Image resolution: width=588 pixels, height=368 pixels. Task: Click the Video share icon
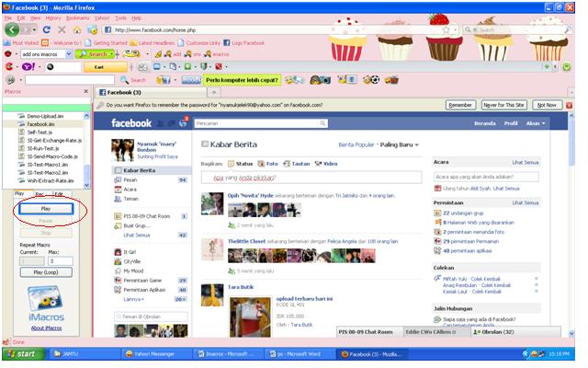[326, 164]
